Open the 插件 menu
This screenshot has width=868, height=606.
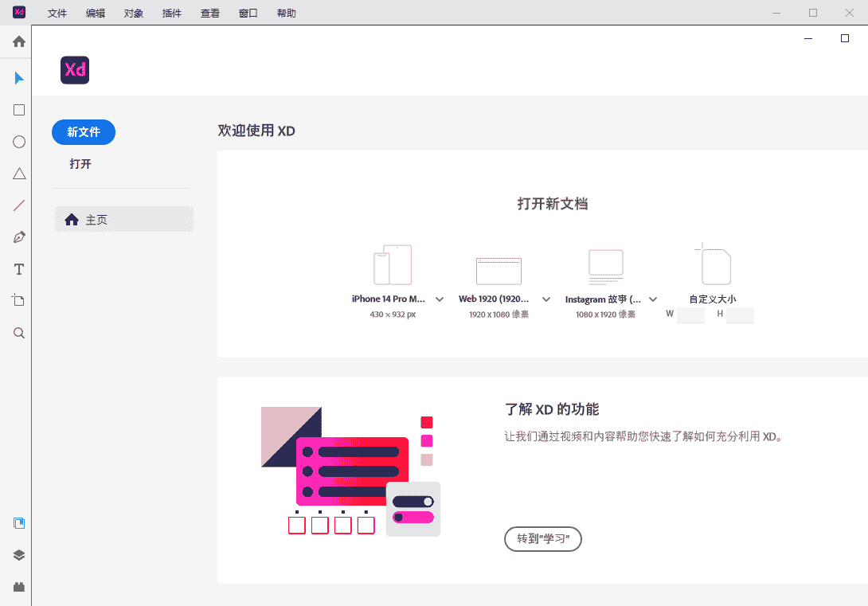(x=171, y=14)
